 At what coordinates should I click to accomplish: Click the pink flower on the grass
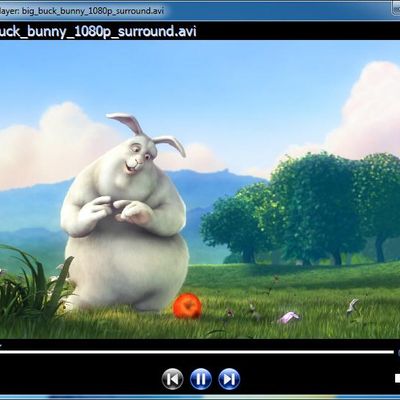289,317
